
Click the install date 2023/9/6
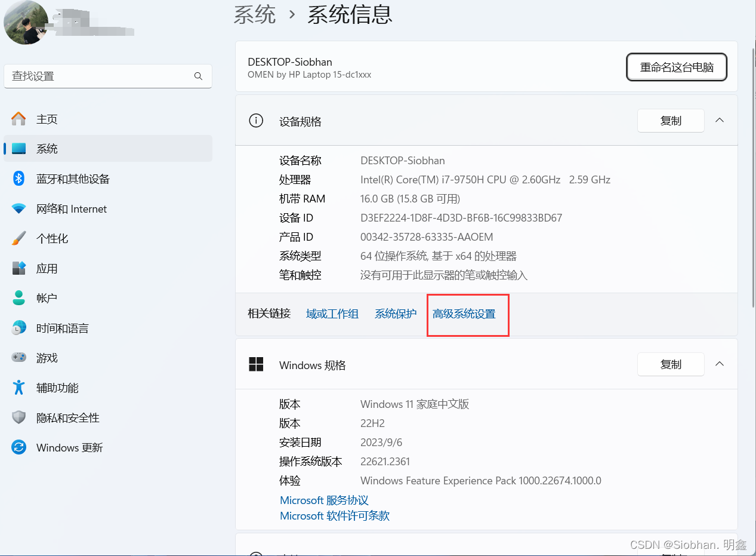click(381, 443)
